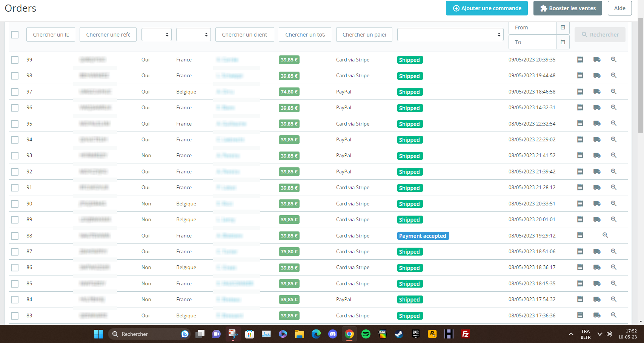This screenshot has width=644, height=343.
Task: Click Shipped status badge of order 91
Action: pyautogui.click(x=410, y=188)
